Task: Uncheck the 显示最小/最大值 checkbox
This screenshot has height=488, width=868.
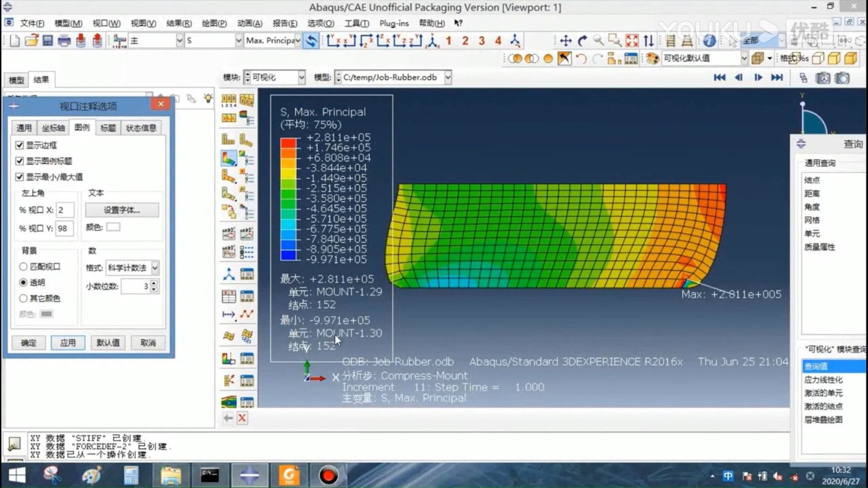Action: pyautogui.click(x=19, y=177)
